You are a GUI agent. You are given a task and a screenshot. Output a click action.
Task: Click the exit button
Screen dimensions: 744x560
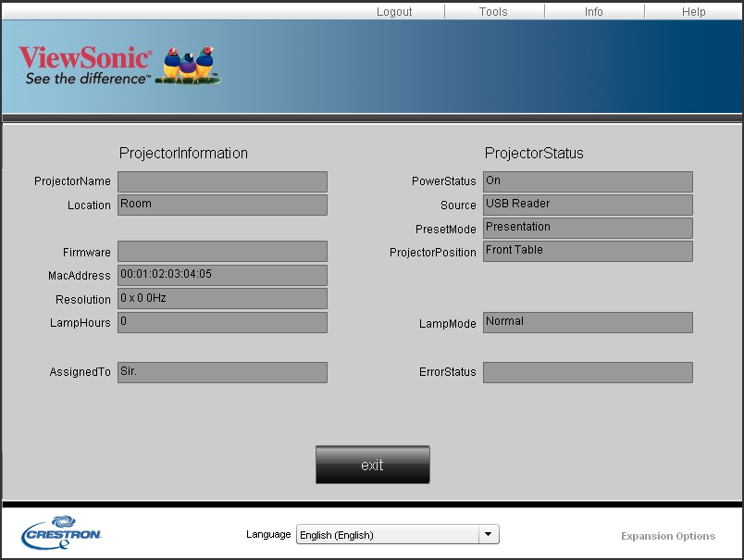(x=373, y=465)
